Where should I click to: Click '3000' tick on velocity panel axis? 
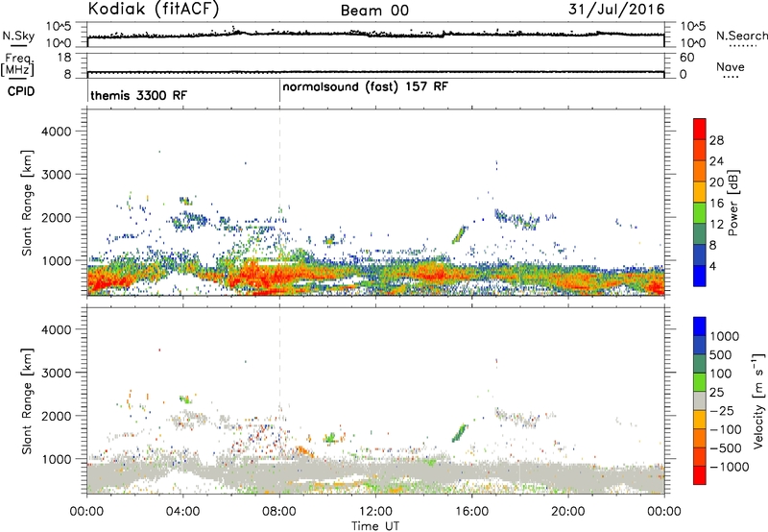(x=57, y=373)
